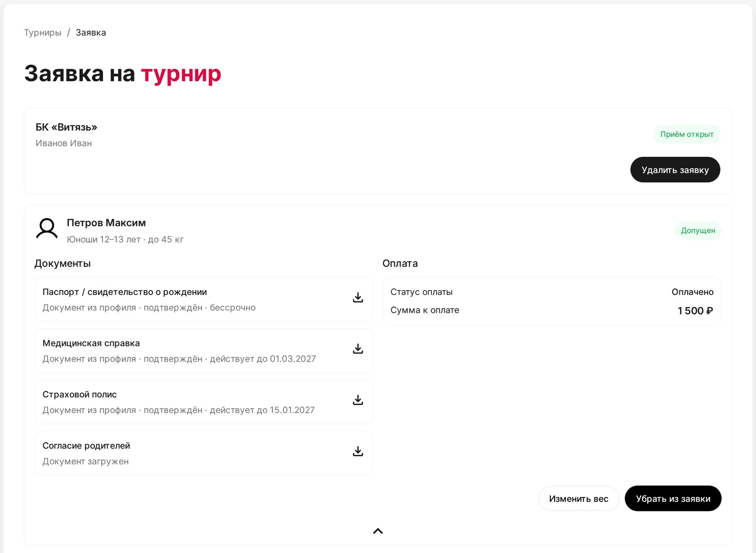Click the Иванов Иван name text
Viewport: 756px width, 553px height.
pyautogui.click(x=64, y=143)
